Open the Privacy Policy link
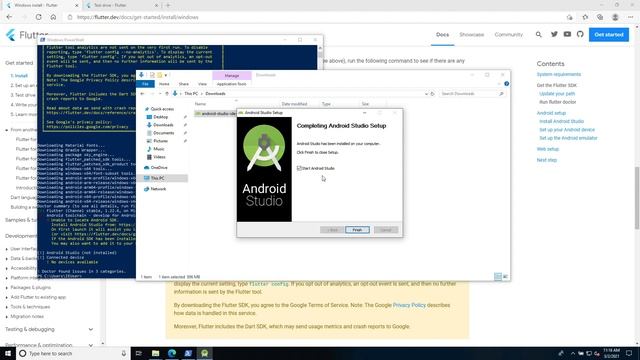640x360 pixels. click(x=409, y=305)
